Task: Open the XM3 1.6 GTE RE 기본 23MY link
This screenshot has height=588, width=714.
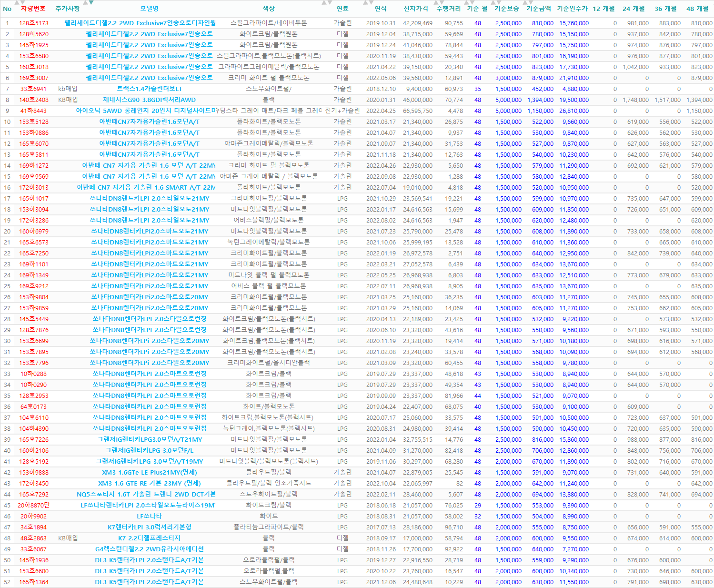Action: pos(150,483)
